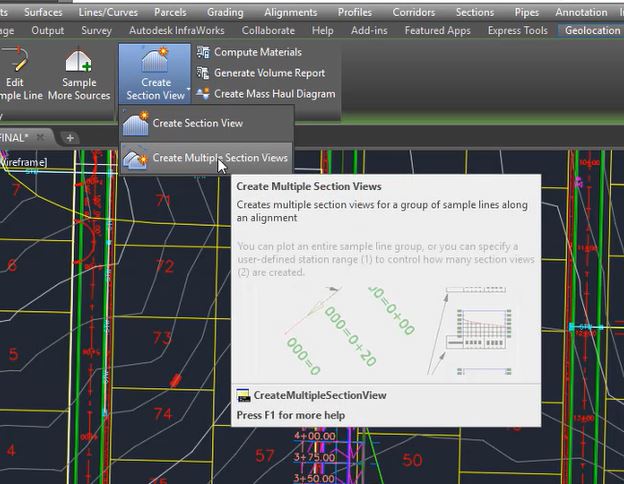
Task: Close the FINAL drawing tab
Action: pos(40,137)
